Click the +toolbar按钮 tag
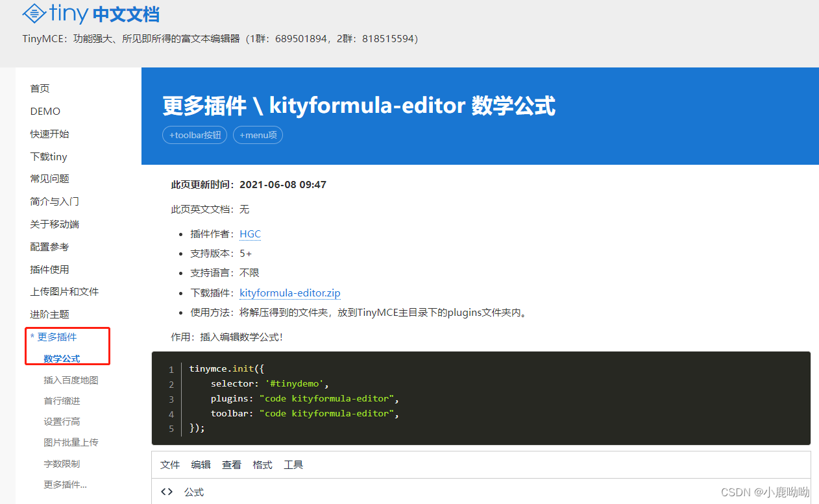 click(x=194, y=135)
